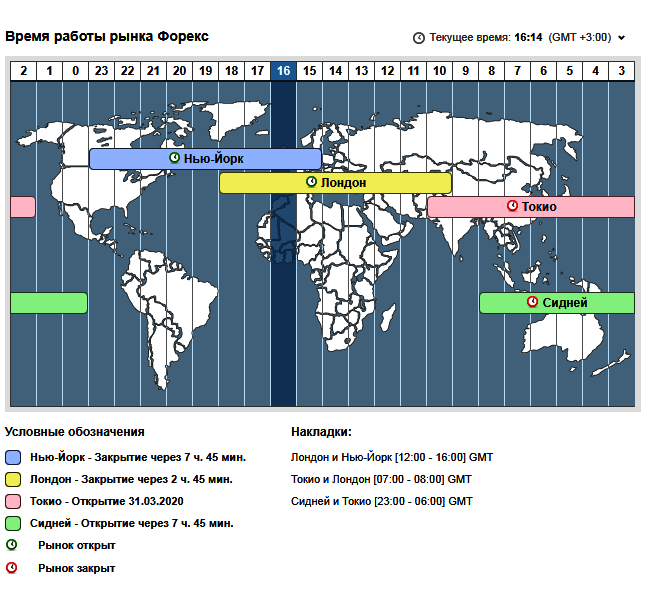Click the Лондон и Нью-Йорк overlap entry

click(391, 457)
